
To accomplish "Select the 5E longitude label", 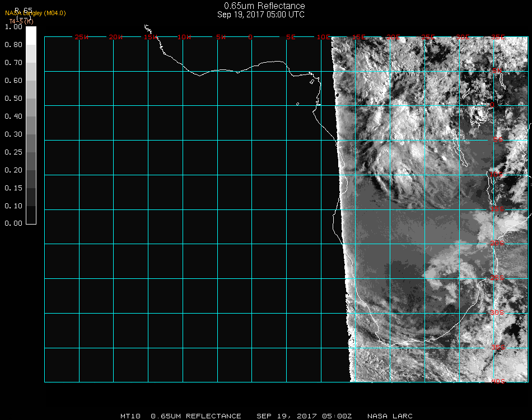I will (x=291, y=37).
